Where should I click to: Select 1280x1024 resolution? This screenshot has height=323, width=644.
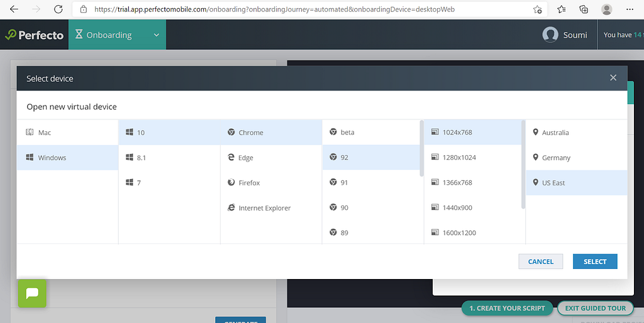(x=473, y=157)
